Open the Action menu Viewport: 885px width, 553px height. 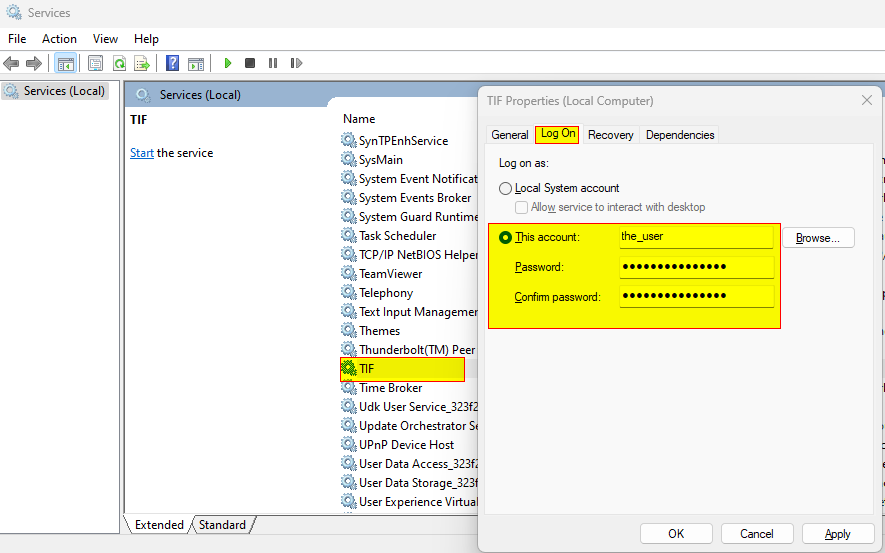(59, 38)
